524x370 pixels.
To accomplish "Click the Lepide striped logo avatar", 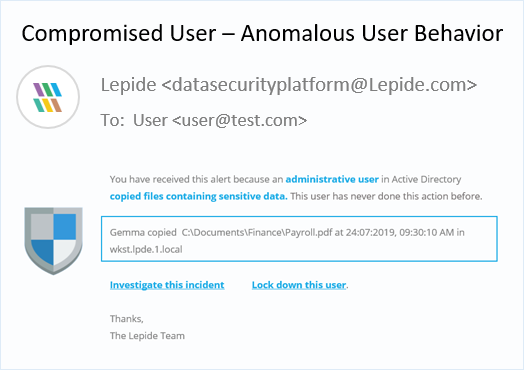I will click(x=48, y=97).
